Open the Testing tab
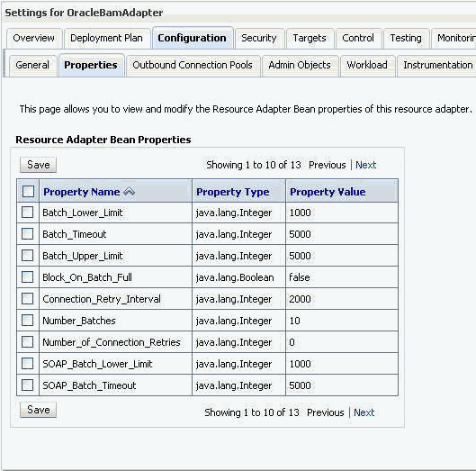Screen dimensions: 476x471 coord(406,39)
